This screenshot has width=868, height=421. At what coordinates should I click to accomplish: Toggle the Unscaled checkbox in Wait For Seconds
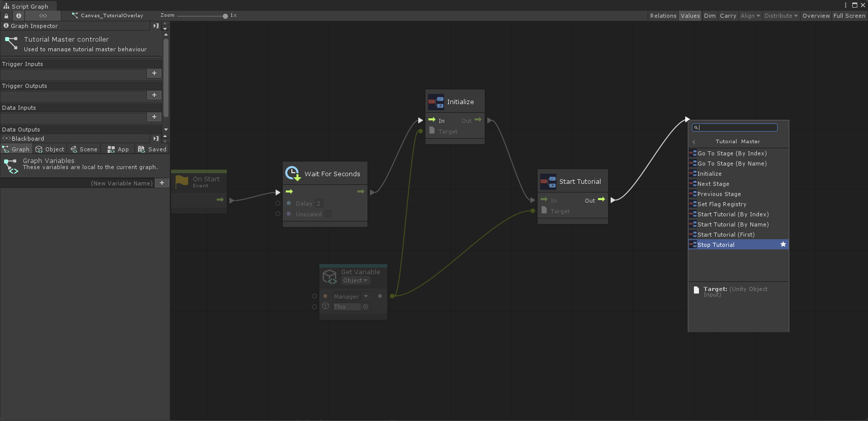point(328,214)
